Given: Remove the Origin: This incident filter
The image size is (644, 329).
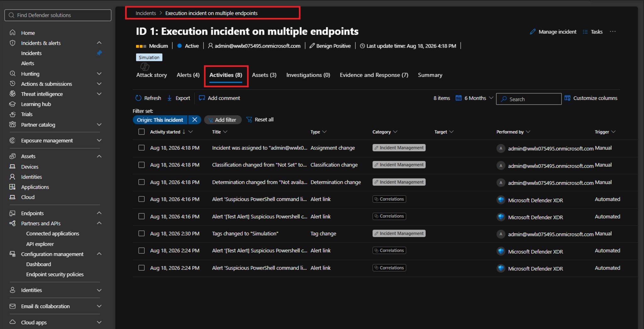Looking at the screenshot, I should pos(195,120).
